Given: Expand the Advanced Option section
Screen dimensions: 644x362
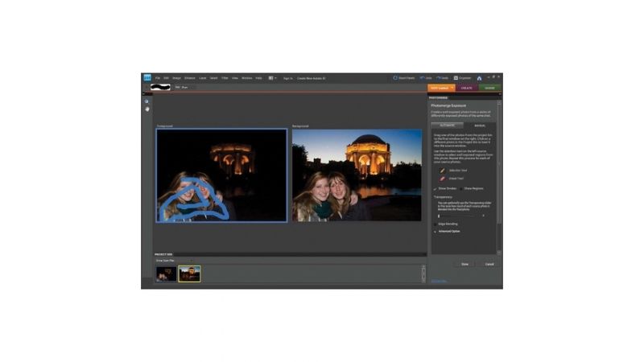Looking at the screenshot, I should [x=436, y=232].
